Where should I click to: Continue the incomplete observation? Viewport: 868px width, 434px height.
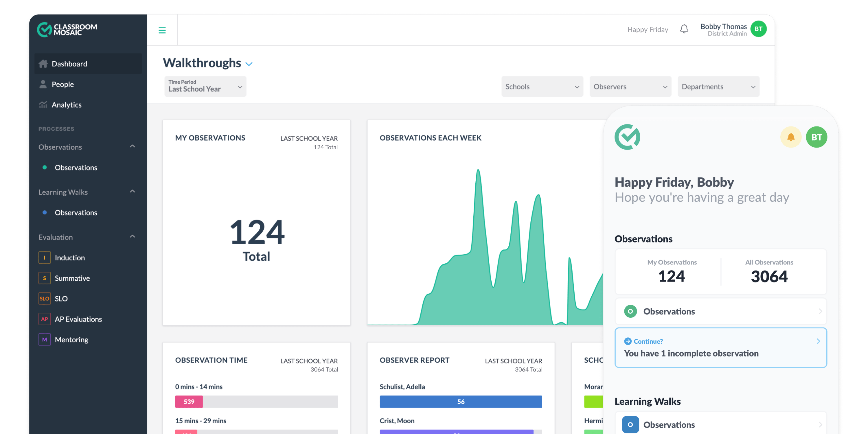(x=720, y=348)
